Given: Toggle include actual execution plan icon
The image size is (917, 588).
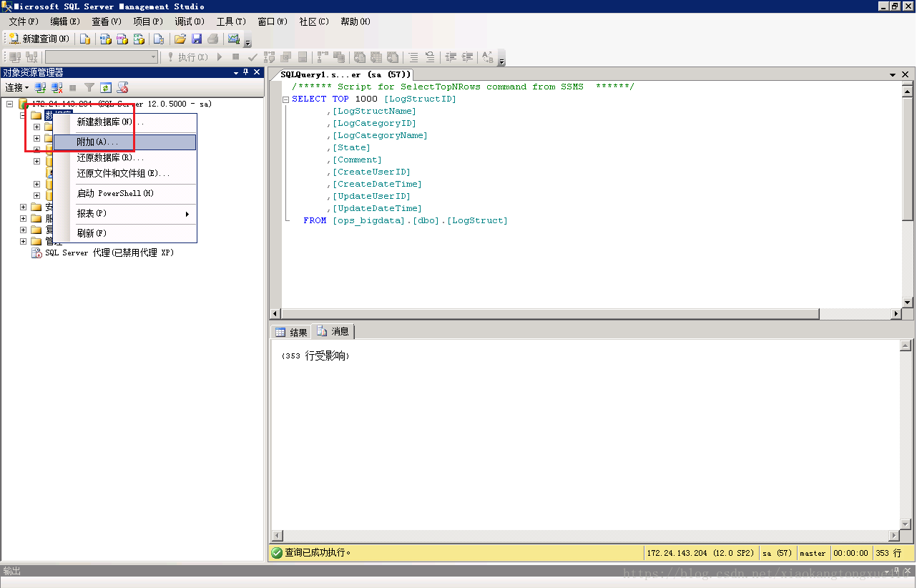Looking at the screenshot, I should click(323, 57).
